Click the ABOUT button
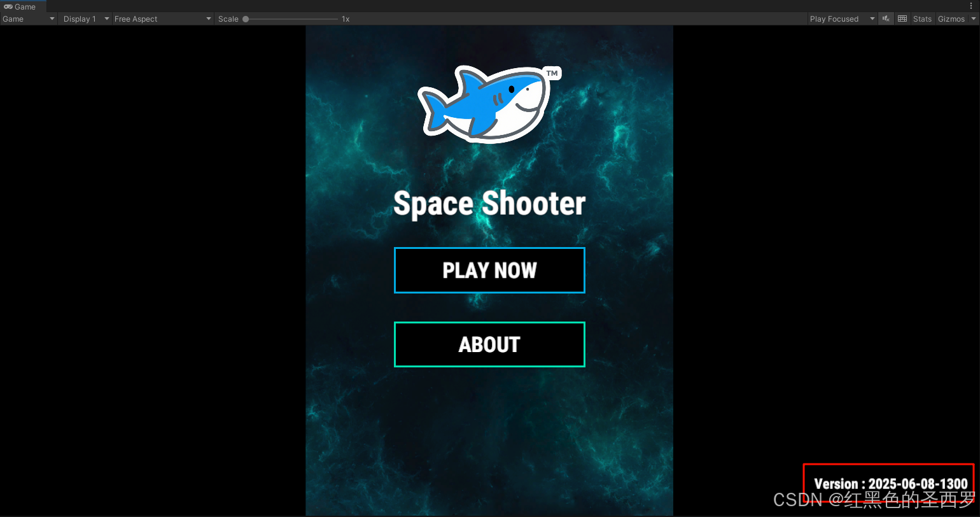980x517 pixels. (489, 344)
